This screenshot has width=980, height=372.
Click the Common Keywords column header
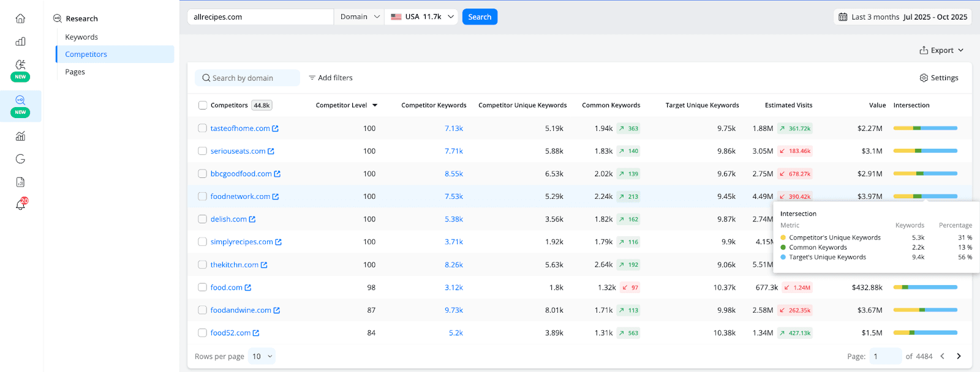tap(611, 105)
